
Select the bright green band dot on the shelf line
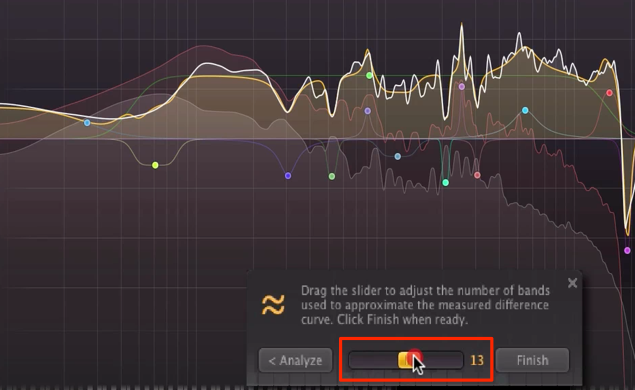coord(369,75)
